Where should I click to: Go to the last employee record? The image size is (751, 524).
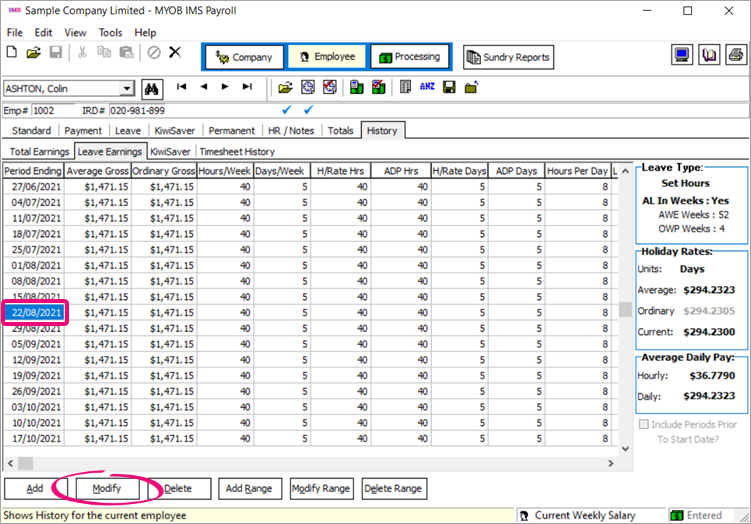[x=246, y=88]
